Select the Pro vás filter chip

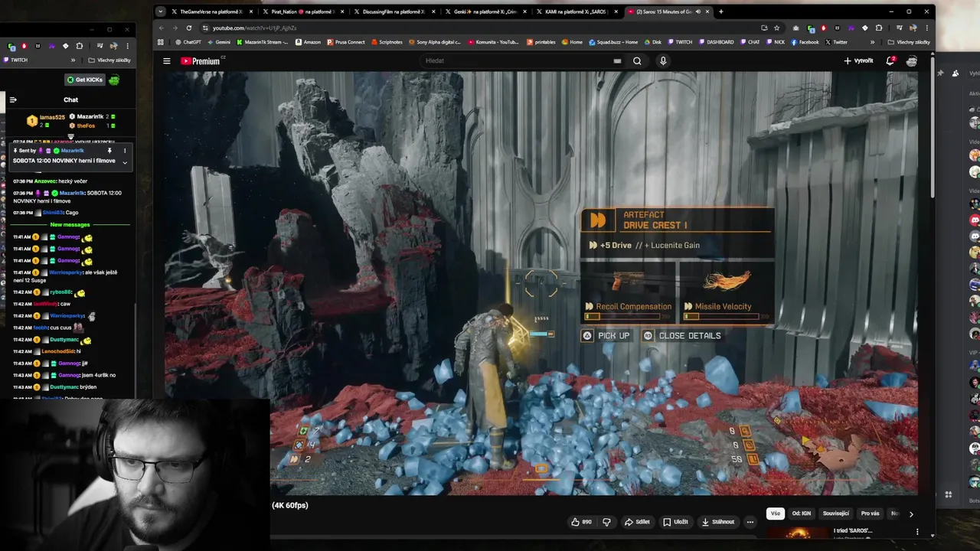870,514
